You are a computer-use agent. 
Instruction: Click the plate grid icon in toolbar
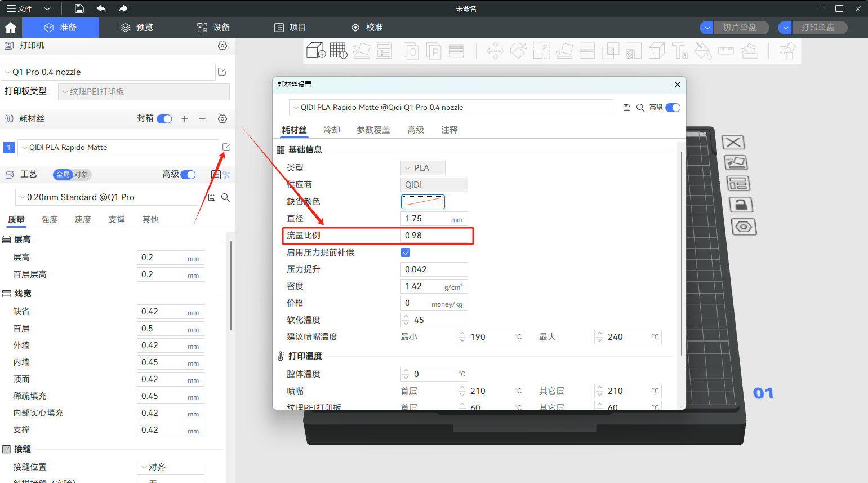(339, 51)
